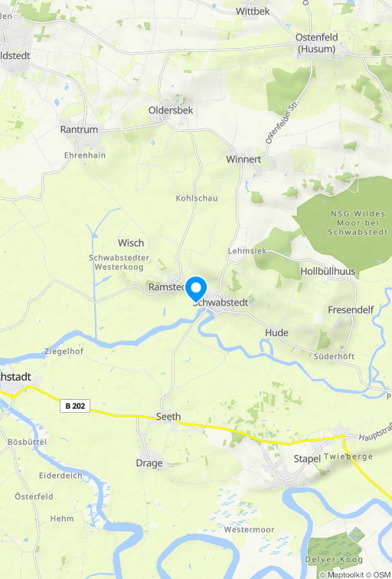Select the B 202 road shield

(x=75, y=406)
